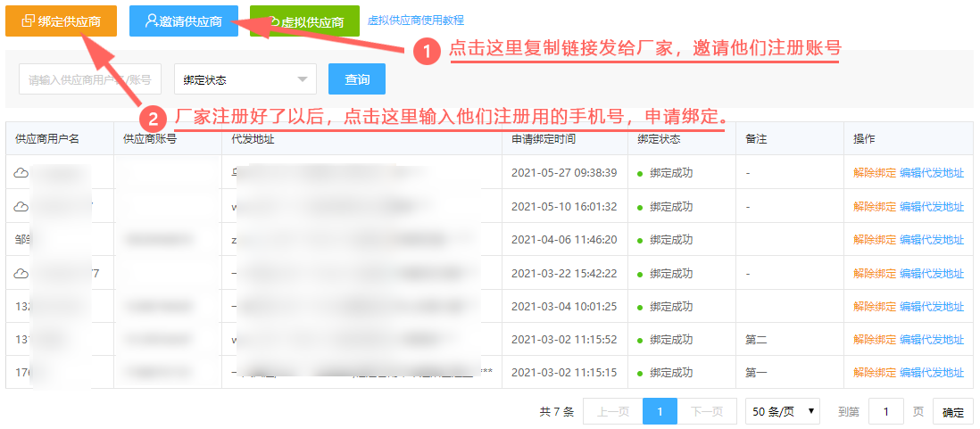Click 编辑代发地址 for the 2021-05-10 entry

coord(932,206)
